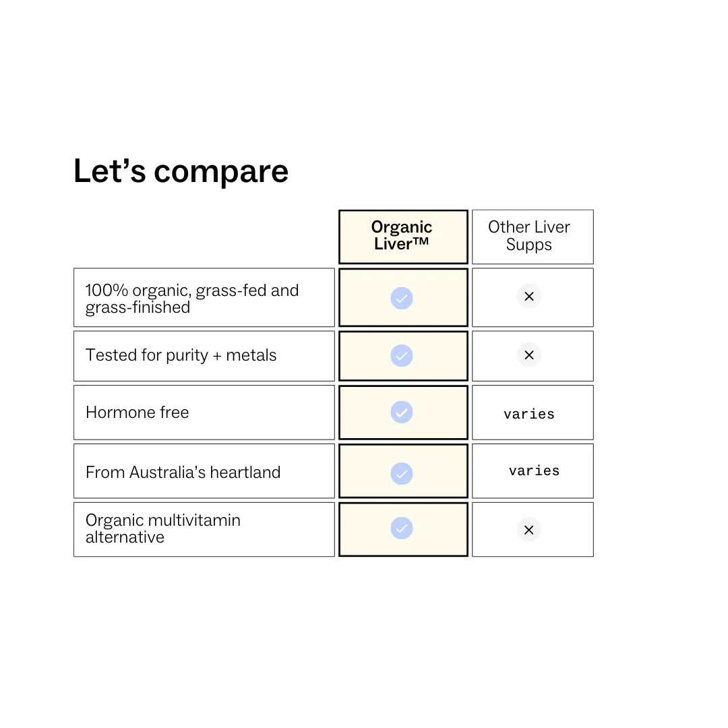The width and height of the screenshot is (728, 728).
Task: Click the Organic multivitamin alternative checkmark
Action: [x=402, y=528]
